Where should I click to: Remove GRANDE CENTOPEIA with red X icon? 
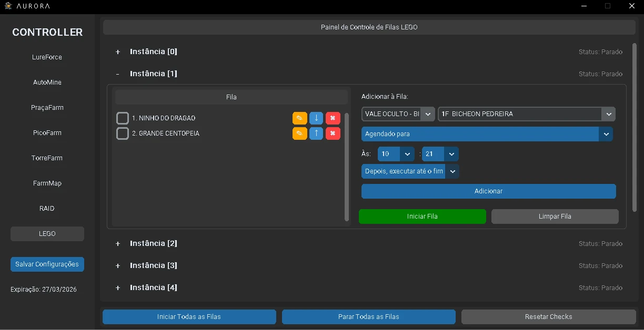tap(333, 133)
